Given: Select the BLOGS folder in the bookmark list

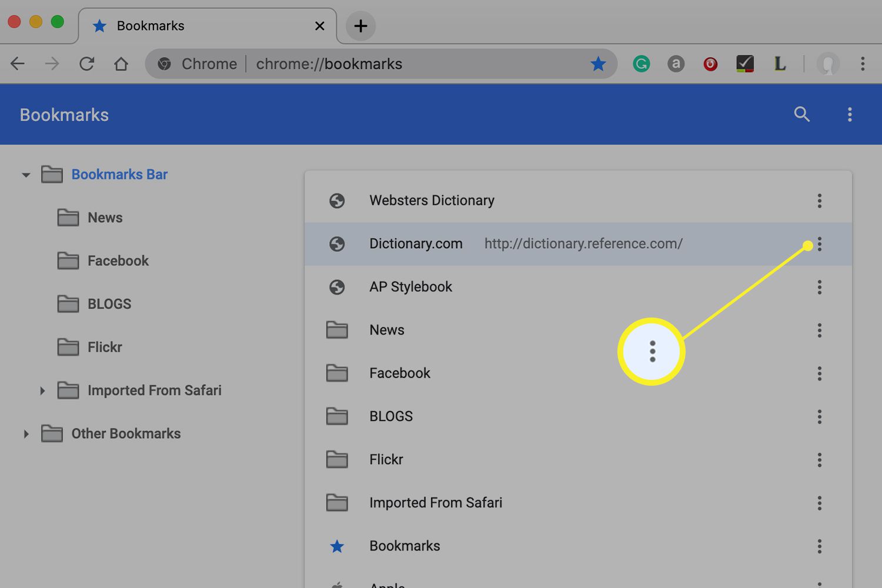Looking at the screenshot, I should (x=578, y=417).
